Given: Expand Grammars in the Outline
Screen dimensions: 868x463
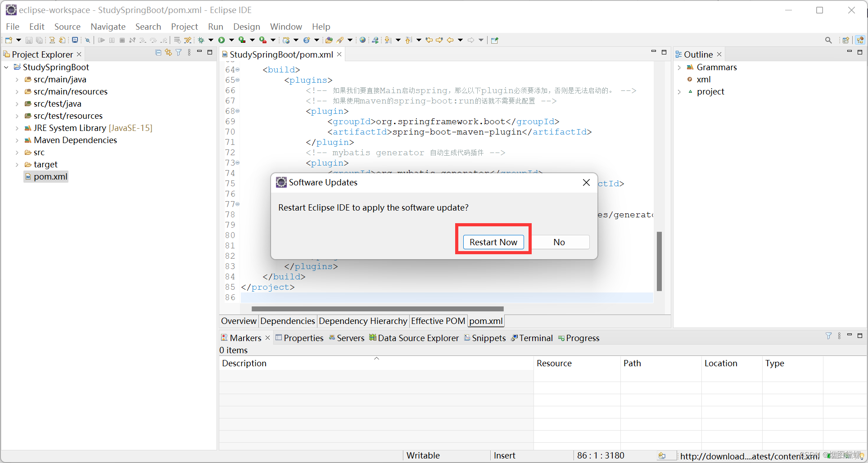Looking at the screenshot, I should pos(679,67).
